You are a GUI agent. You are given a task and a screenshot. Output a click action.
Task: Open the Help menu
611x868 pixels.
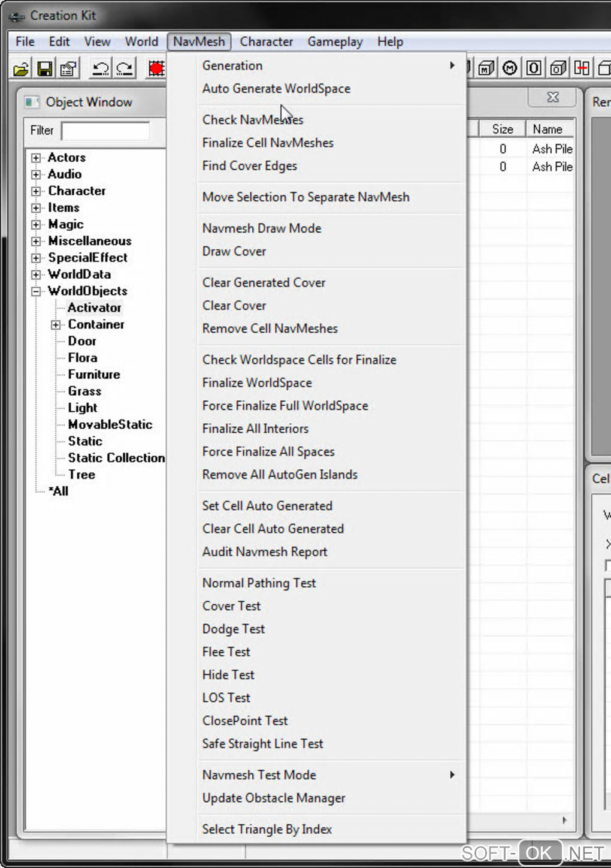(x=390, y=41)
